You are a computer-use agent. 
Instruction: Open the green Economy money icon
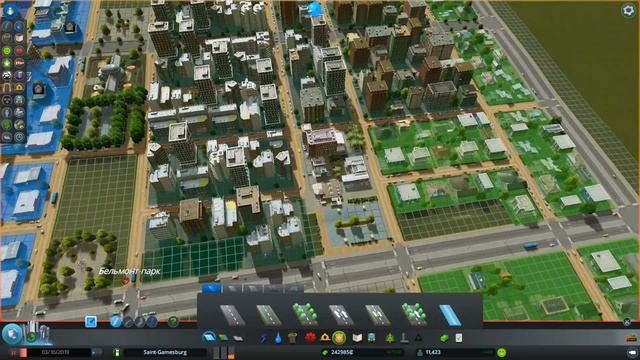tap(444, 338)
